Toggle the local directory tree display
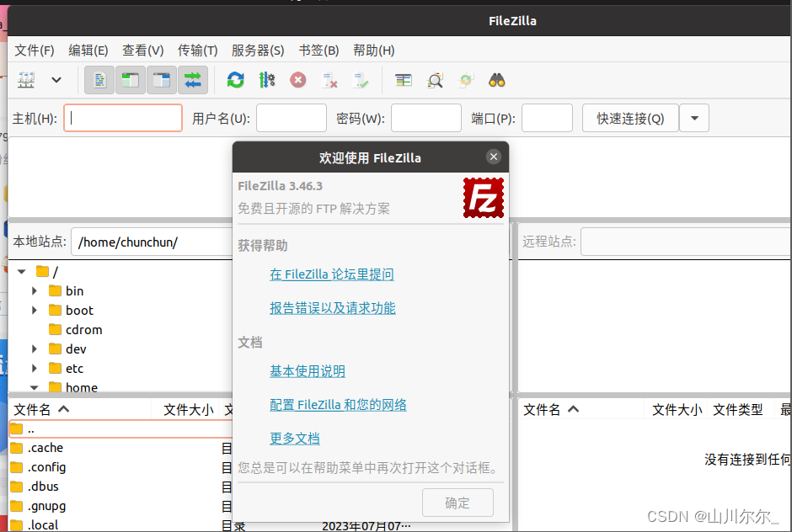This screenshot has width=792, height=532. [x=132, y=80]
